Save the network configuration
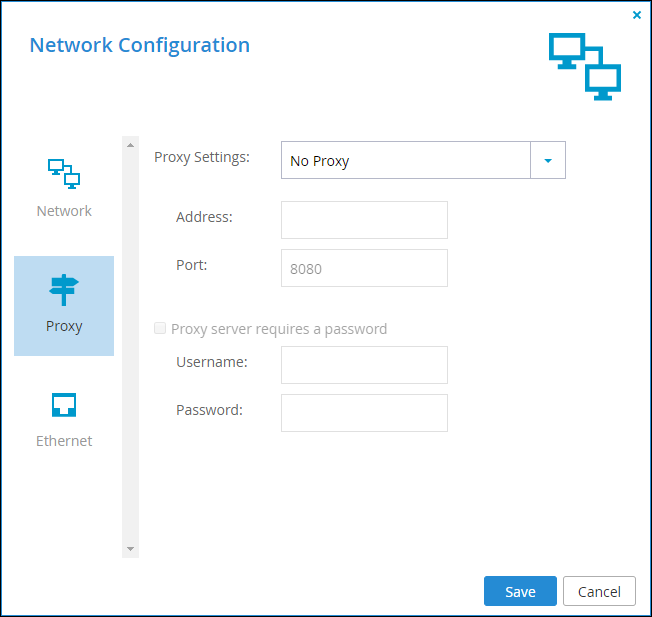The height and width of the screenshot is (617, 652). click(x=520, y=591)
